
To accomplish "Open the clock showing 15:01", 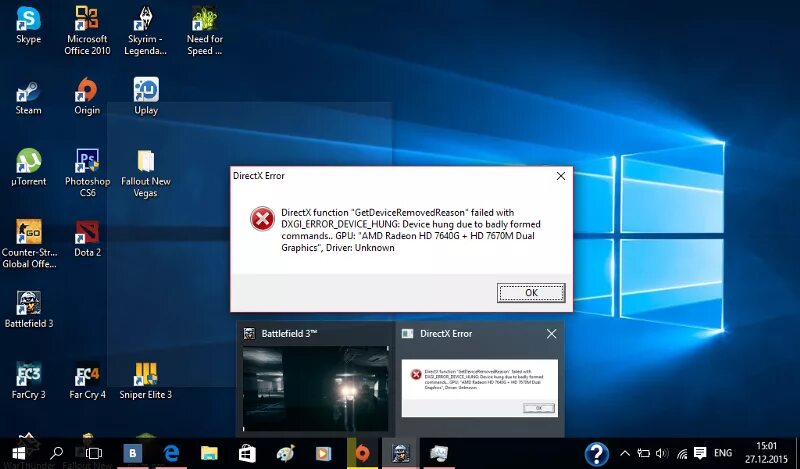I will coord(766,453).
